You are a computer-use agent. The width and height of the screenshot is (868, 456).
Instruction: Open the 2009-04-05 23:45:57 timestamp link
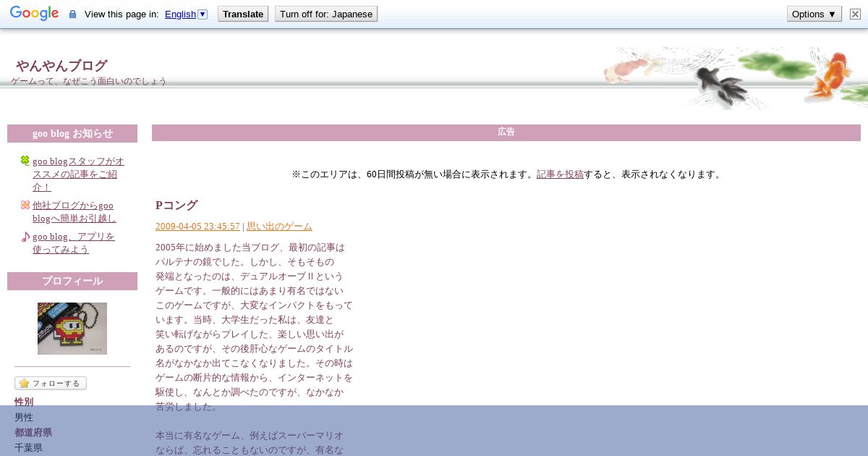[197, 227]
